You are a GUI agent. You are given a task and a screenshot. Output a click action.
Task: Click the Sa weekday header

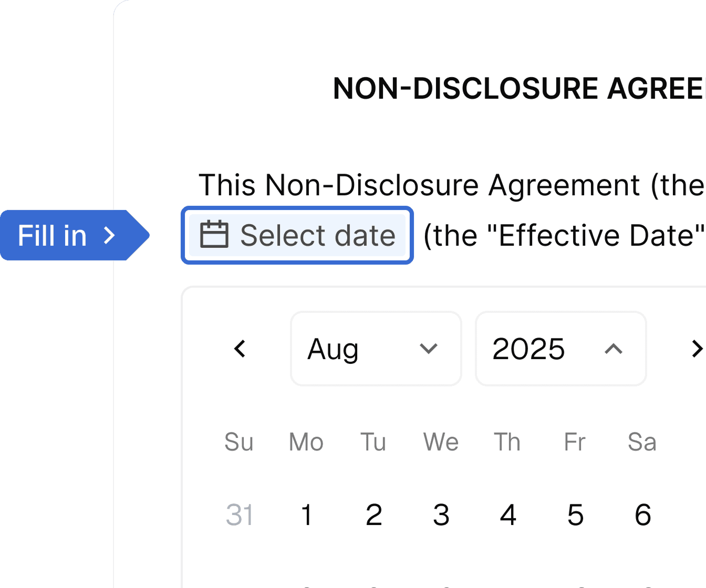point(642,442)
